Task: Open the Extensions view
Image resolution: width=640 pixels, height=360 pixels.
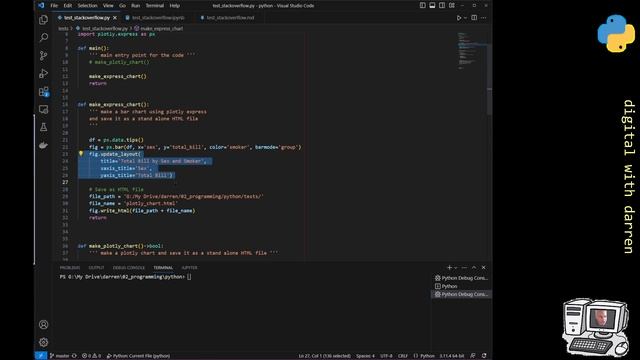Action: pyautogui.click(x=43, y=91)
